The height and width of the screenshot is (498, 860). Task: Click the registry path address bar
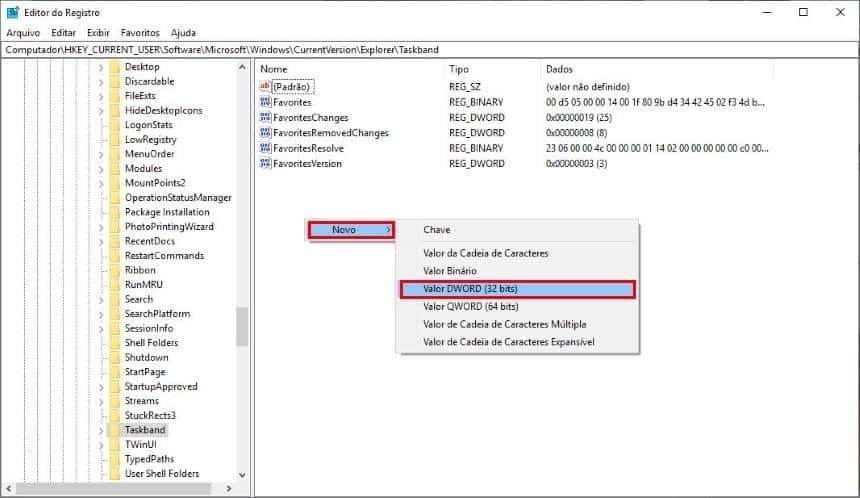(430, 50)
